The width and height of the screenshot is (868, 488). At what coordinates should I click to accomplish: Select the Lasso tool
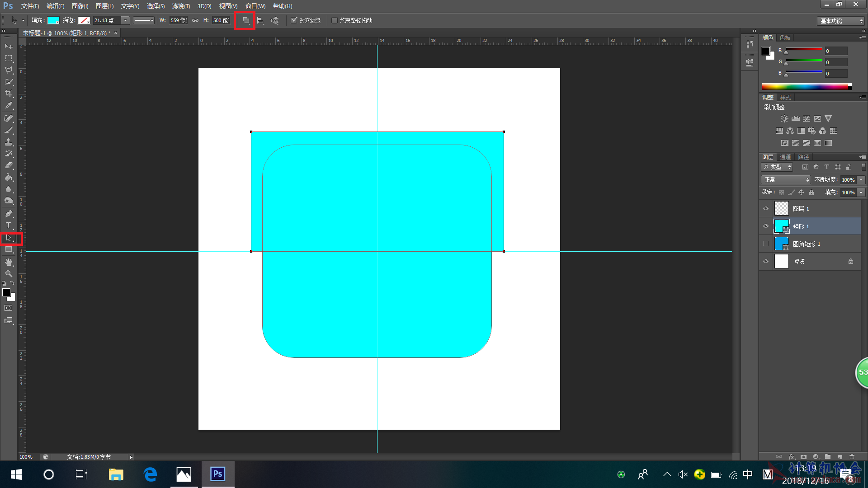click(x=9, y=70)
